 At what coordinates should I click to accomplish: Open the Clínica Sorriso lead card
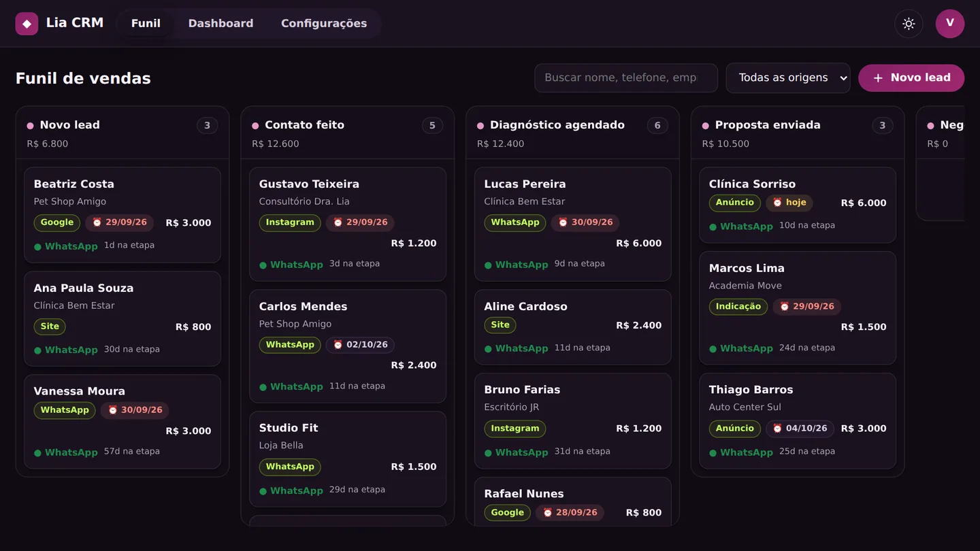[x=798, y=205]
